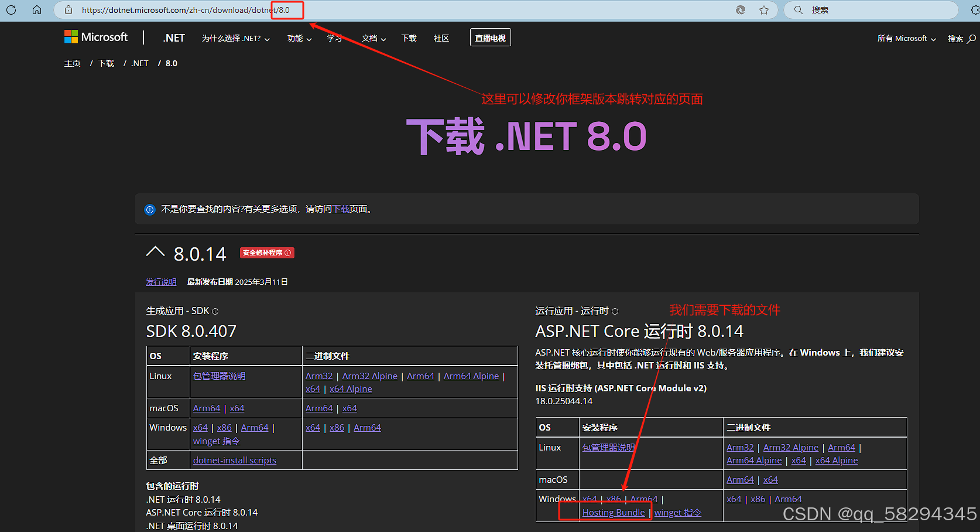Image resolution: width=980 pixels, height=532 pixels.
Task: Click the info icon beside 安全修补程序 badge
Action: coord(287,253)
